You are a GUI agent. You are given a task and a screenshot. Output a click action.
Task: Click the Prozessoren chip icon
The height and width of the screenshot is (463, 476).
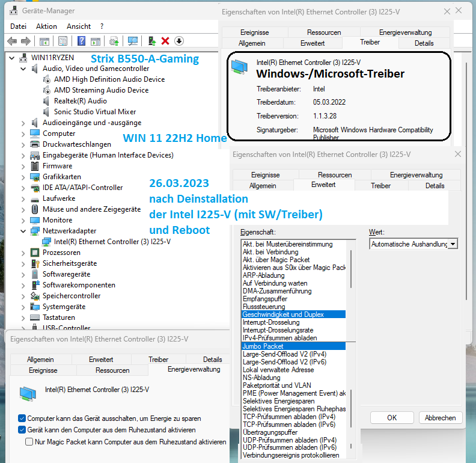click(35, 253)
